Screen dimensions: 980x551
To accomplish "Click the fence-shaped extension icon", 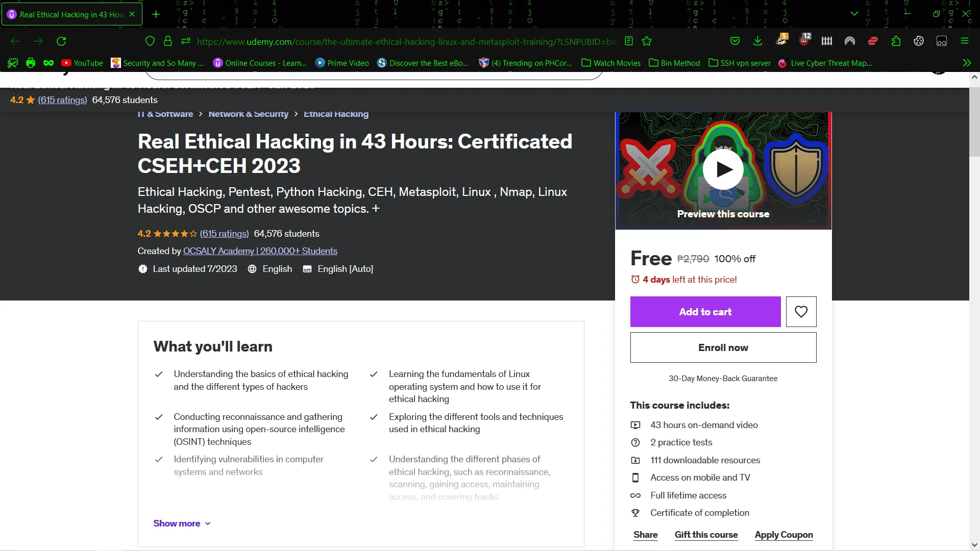I will [827, 41].
